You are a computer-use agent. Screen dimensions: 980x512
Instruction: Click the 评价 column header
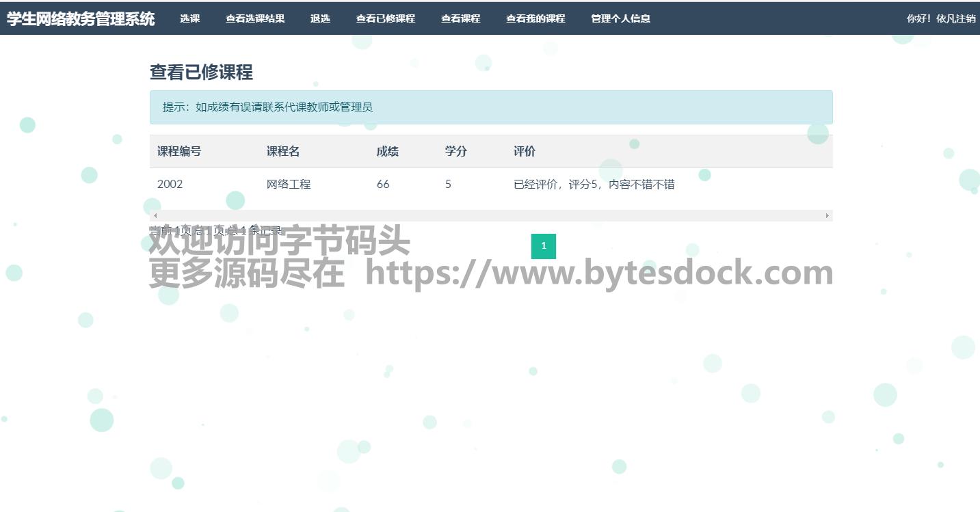click(x=525, y=152)
